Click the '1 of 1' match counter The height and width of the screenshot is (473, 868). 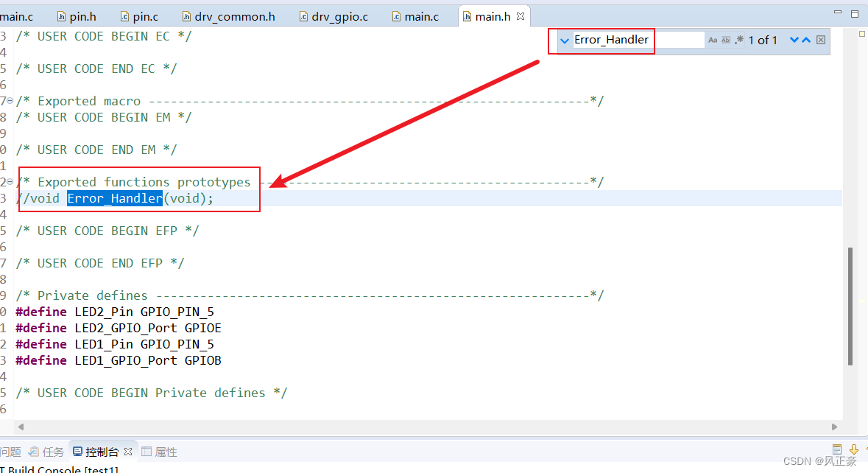(763, 40)
